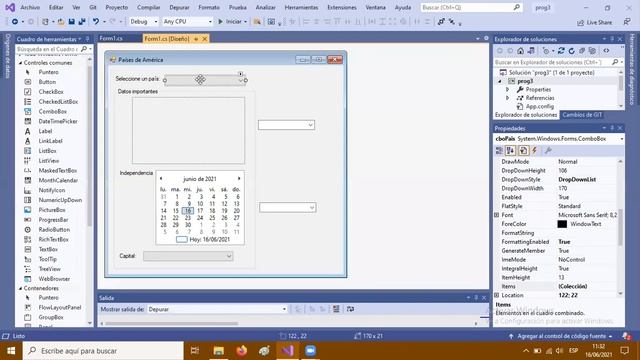Click the smart tag arrow on the selected combo box
Viewport: 640px width, 360px height.
240,74
